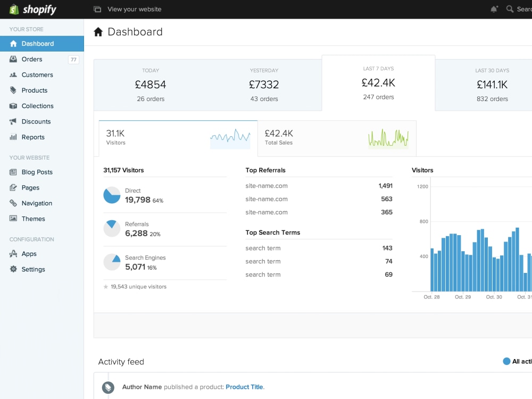Click the 19,543 unique visitors text
This screenshot has height=399, width=532.
pos(138,287)
